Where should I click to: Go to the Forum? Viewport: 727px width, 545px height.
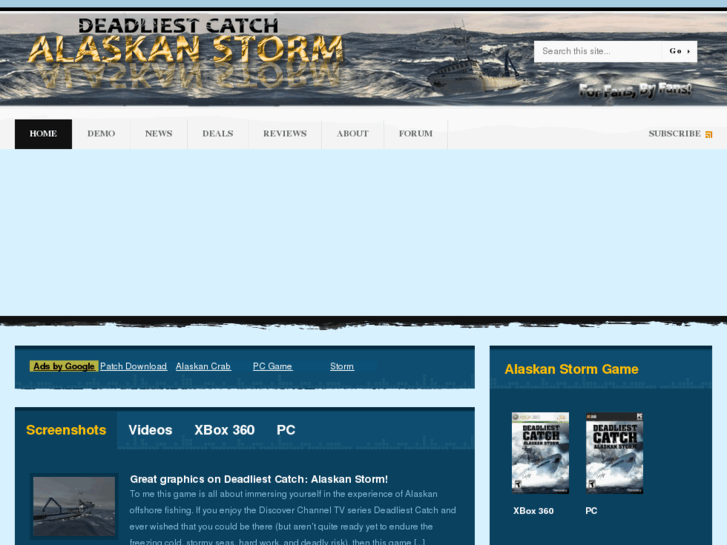coord(415,134)
